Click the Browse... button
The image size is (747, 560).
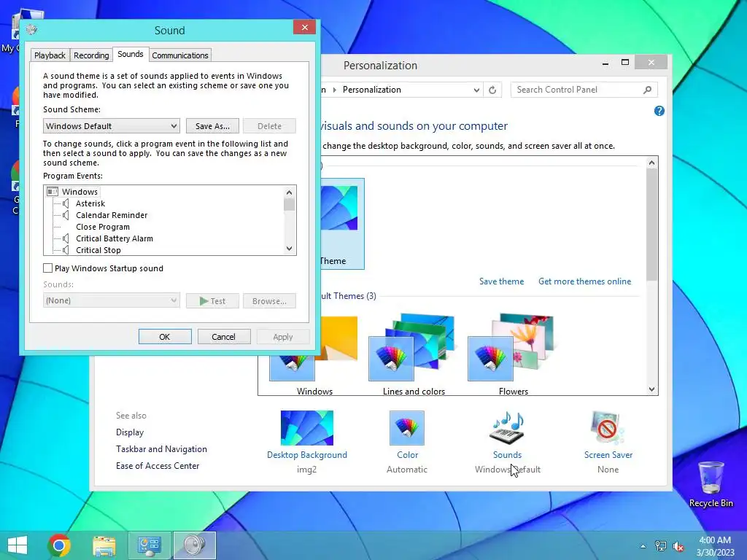(x=270, y=301)
